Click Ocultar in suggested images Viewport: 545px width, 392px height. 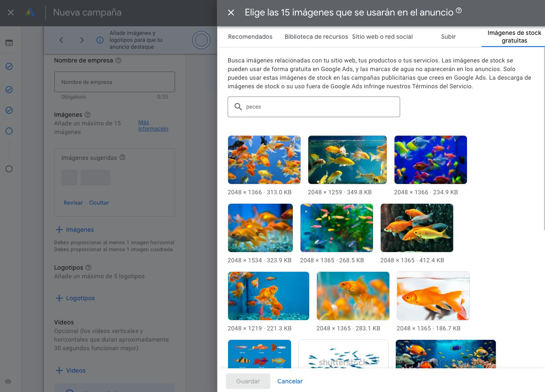click(99, 202)
